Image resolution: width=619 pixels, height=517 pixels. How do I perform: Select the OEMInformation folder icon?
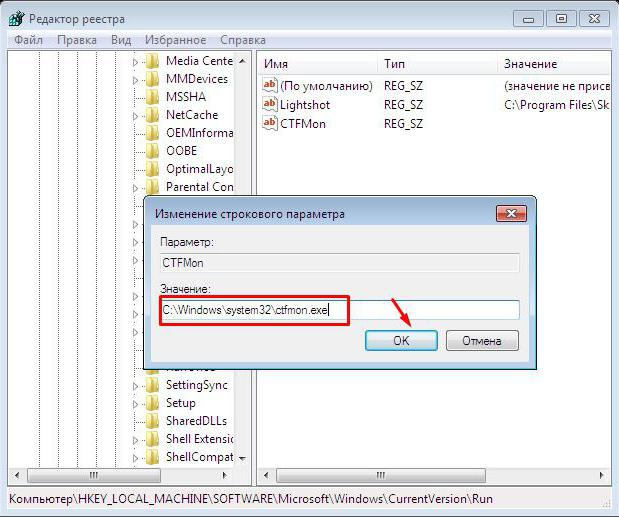152,133
